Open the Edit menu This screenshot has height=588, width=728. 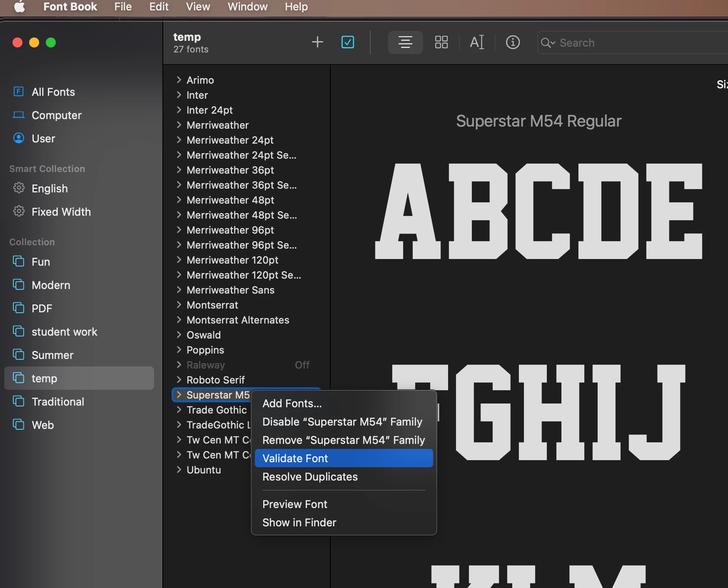pos(159,7)
